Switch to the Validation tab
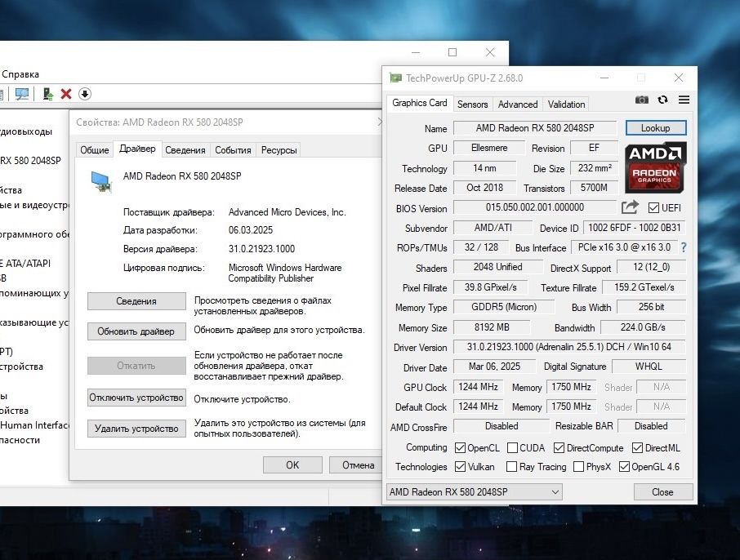This screenshot has width=740, height=560. 566,104
